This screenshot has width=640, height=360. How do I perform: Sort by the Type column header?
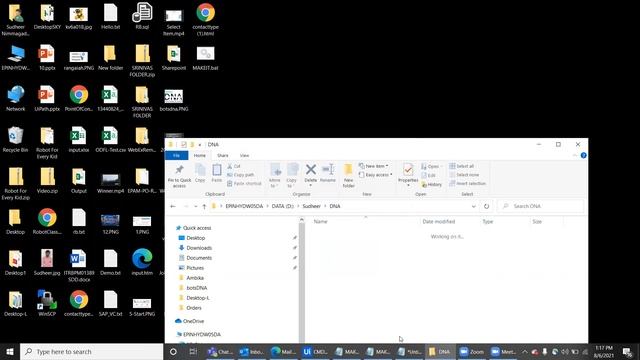pos(504,222)
